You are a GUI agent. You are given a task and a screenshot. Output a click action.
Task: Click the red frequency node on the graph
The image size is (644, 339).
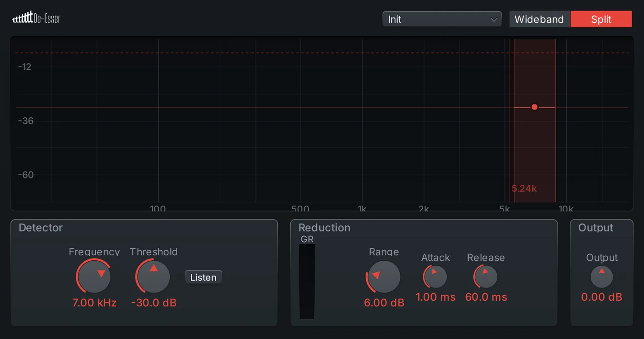[535, 107]
